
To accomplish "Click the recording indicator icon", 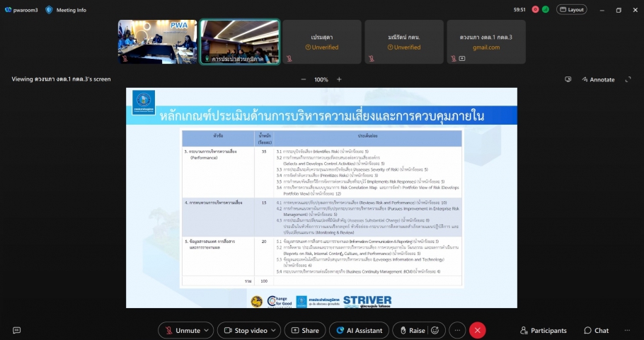I will click(x=535, y=10).
